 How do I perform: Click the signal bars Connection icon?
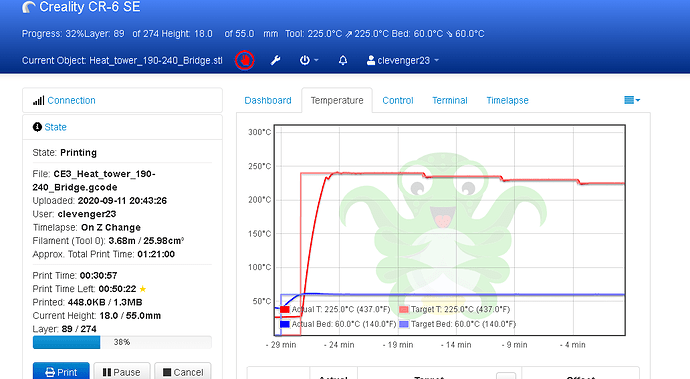39,100
